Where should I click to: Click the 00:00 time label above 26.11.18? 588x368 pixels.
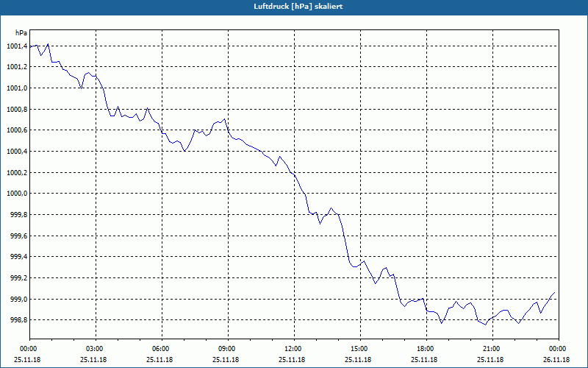click(x=557, y=349)
